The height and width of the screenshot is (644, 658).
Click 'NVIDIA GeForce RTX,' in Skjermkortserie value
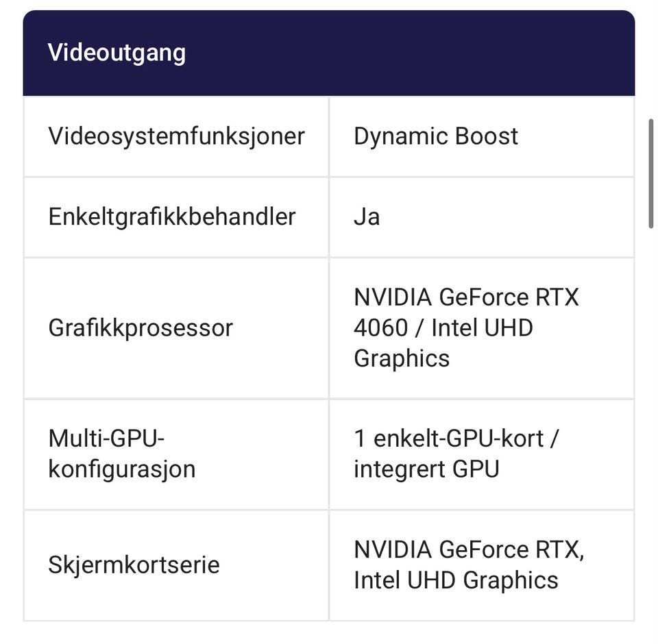[x=469, y=549]
